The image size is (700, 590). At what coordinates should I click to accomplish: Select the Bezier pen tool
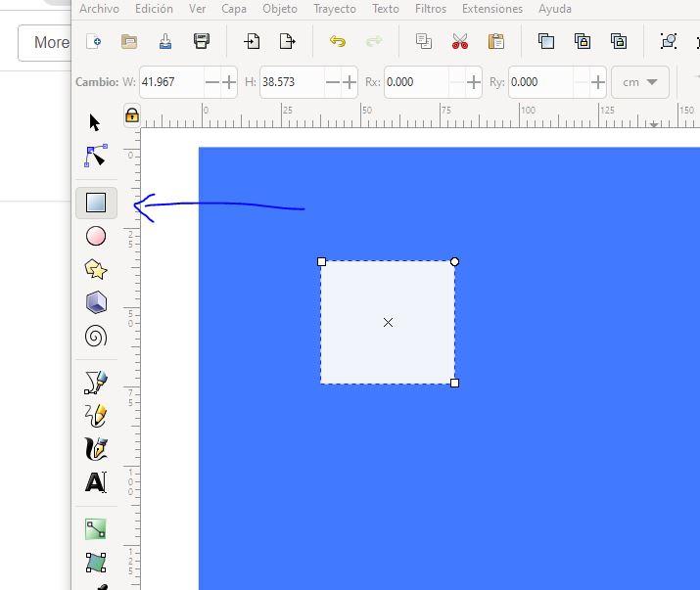point(96,383)
